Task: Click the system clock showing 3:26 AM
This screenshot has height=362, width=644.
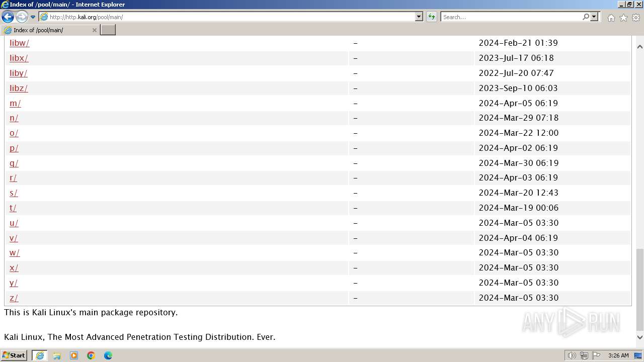Action: click(618, 355)
